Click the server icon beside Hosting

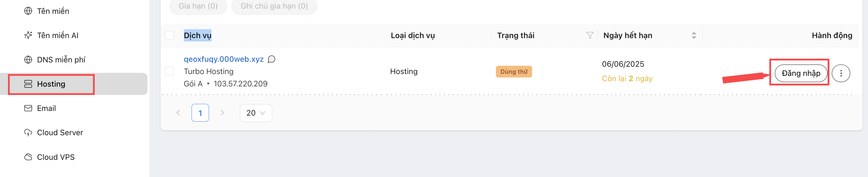28,84
